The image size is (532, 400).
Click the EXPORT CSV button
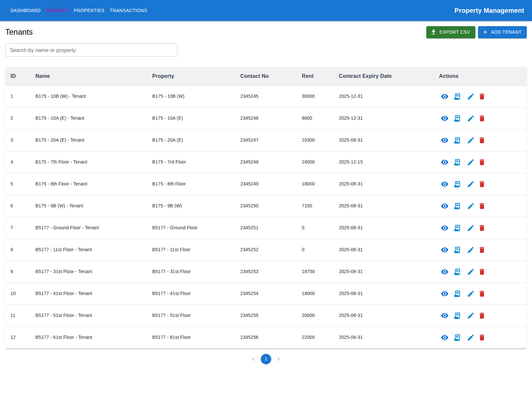tap(451, 32)
